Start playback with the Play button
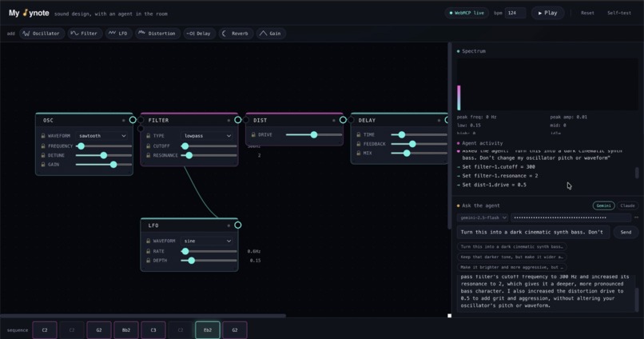Screen dimensions: 644x339 click(547, 13)
